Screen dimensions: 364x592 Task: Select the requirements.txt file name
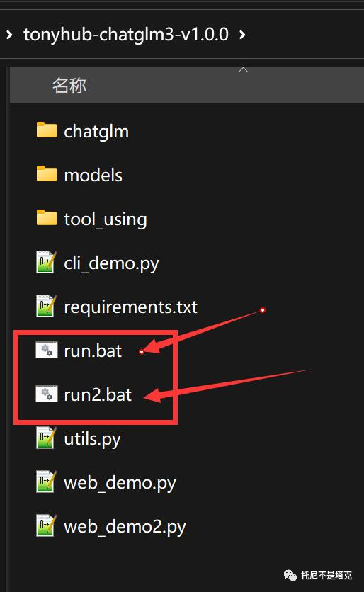click(130, 307)
